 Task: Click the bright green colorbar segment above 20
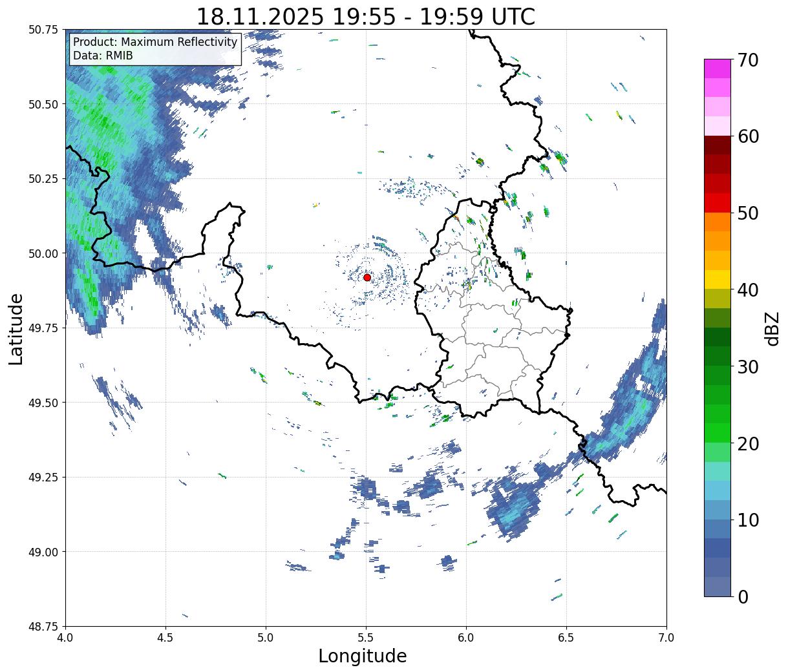coord(718,433)
